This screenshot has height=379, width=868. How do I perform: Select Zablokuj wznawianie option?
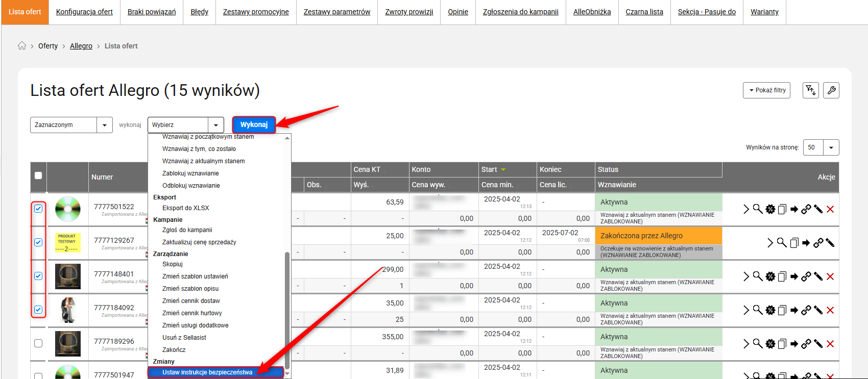[190, 173]
